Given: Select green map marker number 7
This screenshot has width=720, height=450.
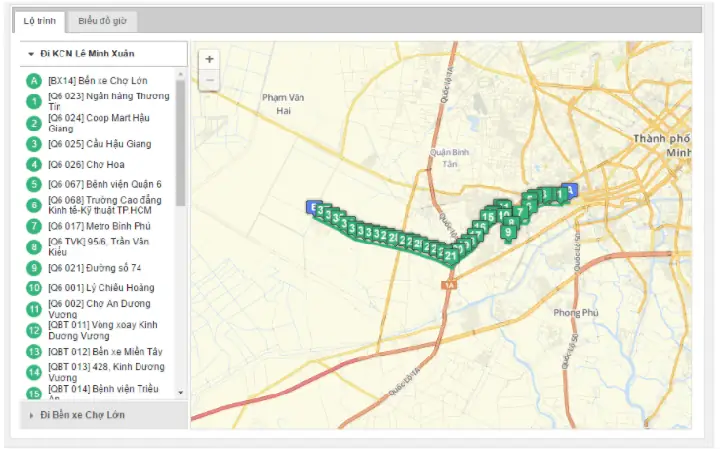Looking at the screenshot, I should 520,213.
